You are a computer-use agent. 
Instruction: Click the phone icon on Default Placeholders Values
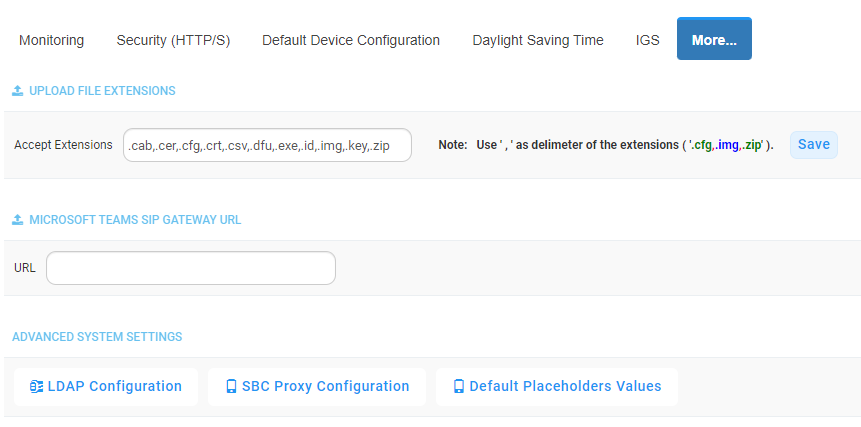pos(459,386)
